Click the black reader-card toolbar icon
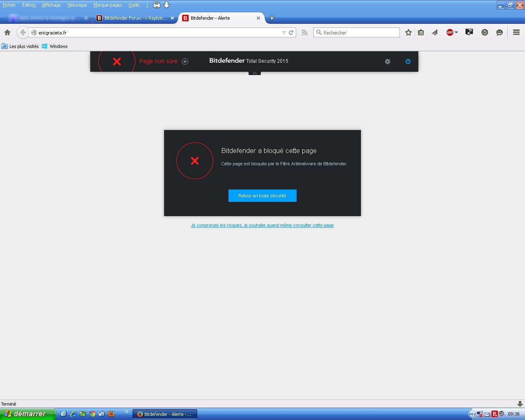This screenshot has height=420, width=525. 469,32
